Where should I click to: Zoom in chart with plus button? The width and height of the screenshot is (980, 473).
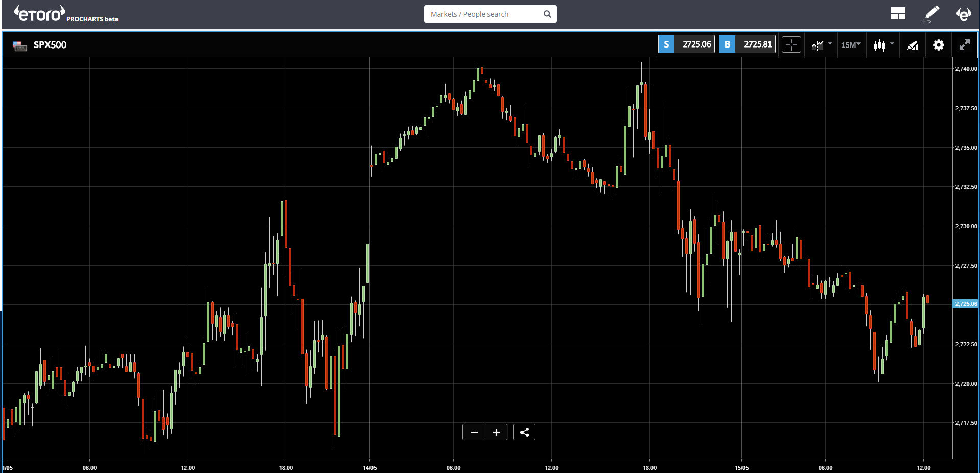pos(496,432)
